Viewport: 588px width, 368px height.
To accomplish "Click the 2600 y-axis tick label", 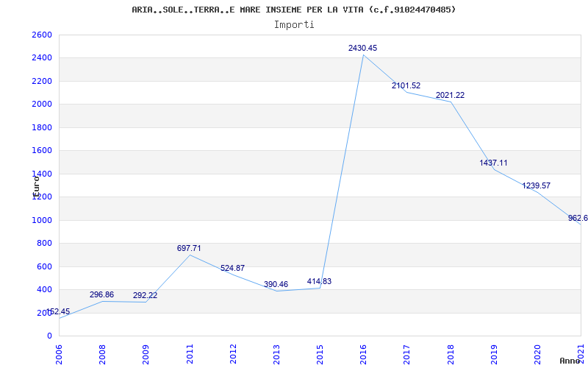I will point(41,35).
